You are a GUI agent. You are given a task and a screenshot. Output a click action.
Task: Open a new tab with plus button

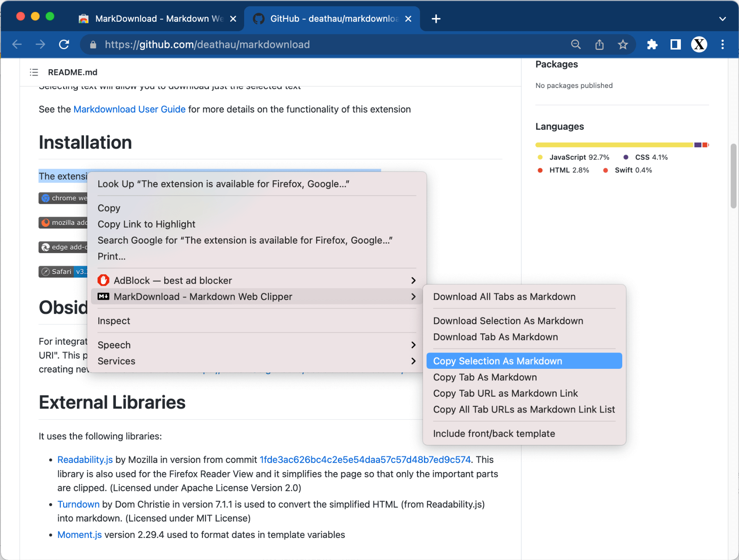436,19
